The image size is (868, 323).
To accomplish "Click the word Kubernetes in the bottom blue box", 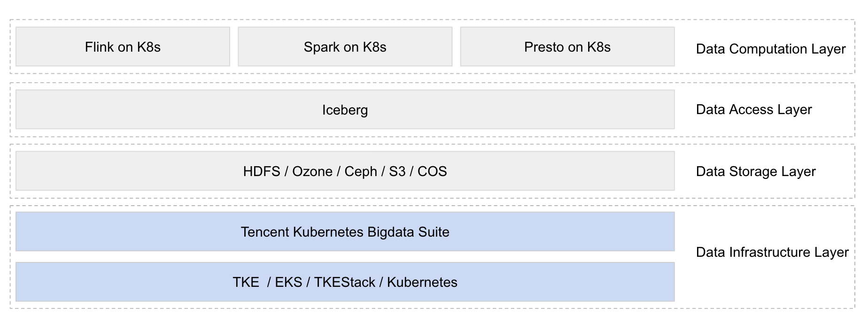I will pyautogui.click(x=422, y=282).
